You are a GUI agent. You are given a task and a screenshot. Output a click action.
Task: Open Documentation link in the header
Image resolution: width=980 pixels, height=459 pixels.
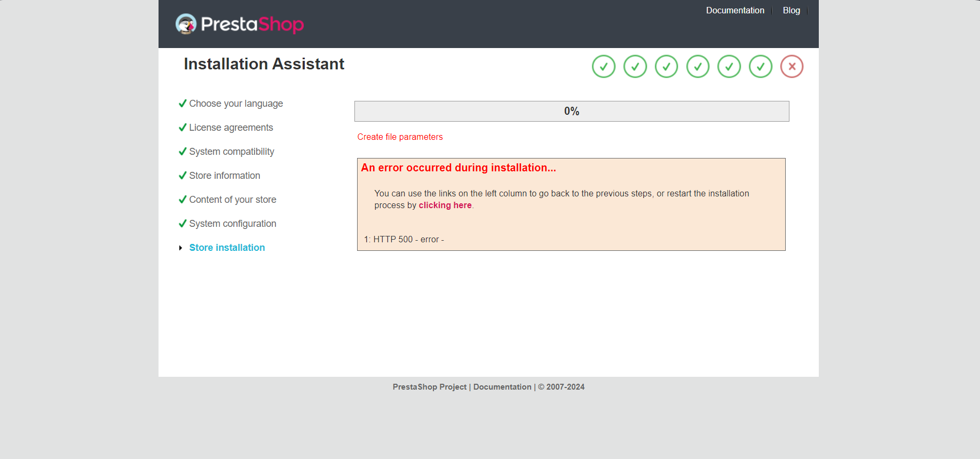[x=735, y=11]
